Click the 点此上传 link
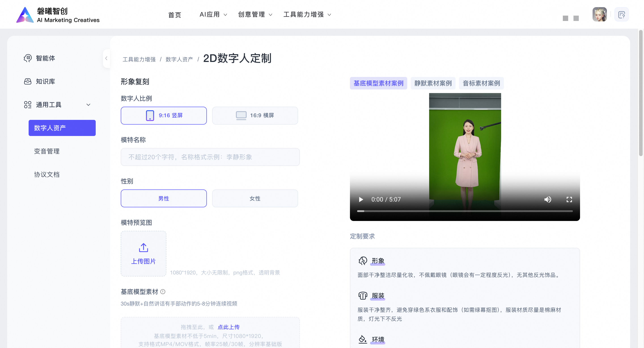This screenshot has width=644, height=348. 229,327
